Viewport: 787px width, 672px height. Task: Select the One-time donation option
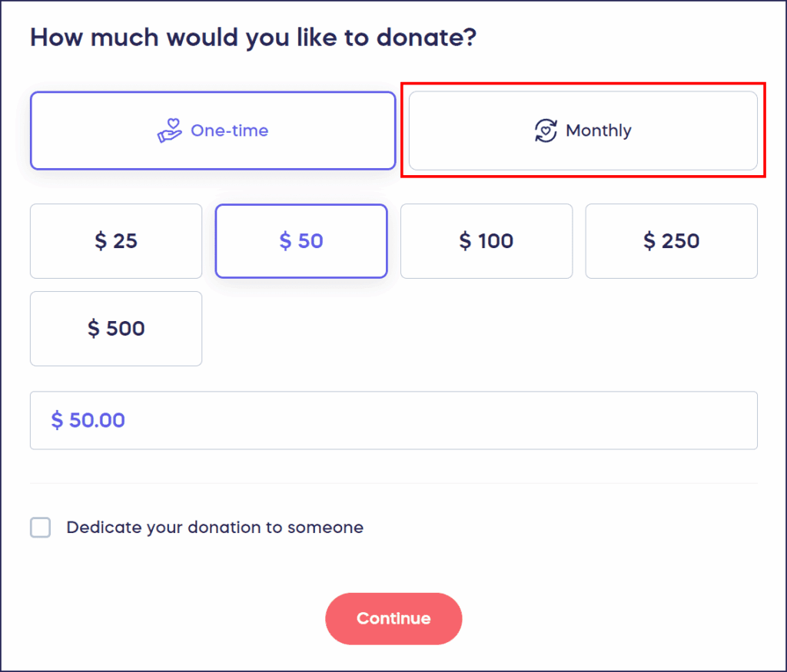coord(213,131)
